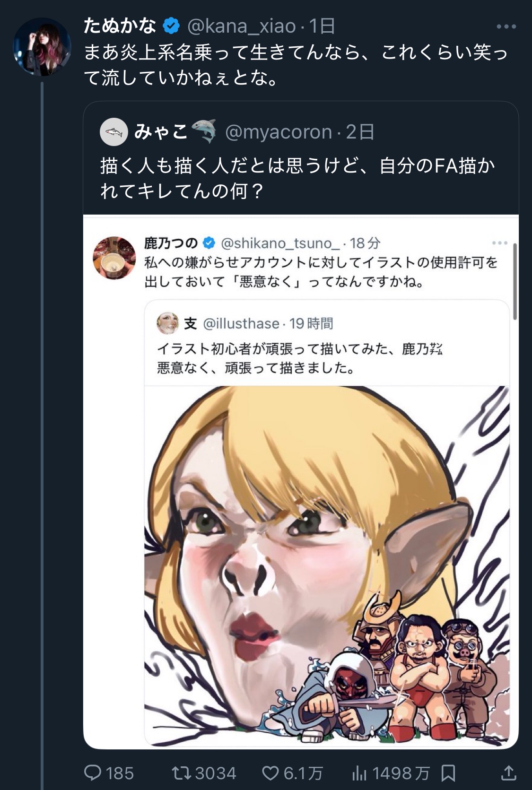Open たぬかな's profile avatar
The width and height of the screenshot is (532, 790).
pos(42,47)
